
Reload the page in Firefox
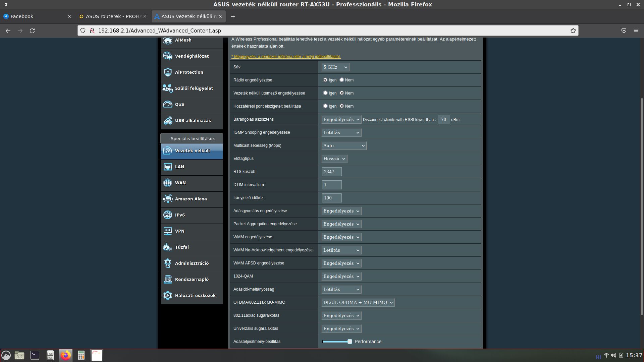[x=32, y=31]
